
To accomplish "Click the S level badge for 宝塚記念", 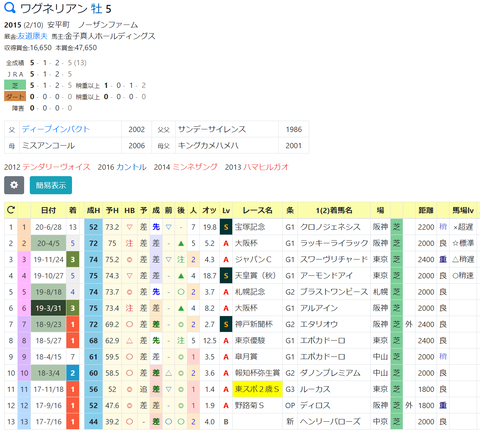I will pyautogui.click(x=226, y=227).
